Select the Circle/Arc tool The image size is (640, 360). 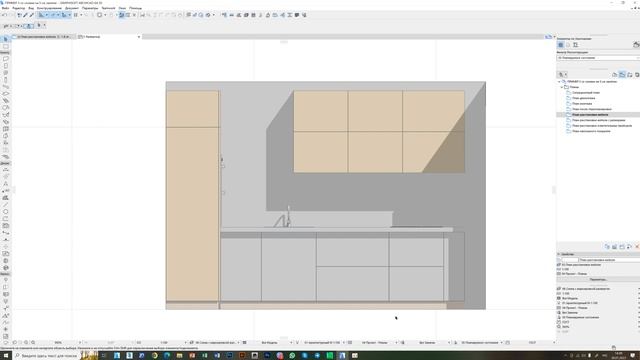tap(5, 211)
